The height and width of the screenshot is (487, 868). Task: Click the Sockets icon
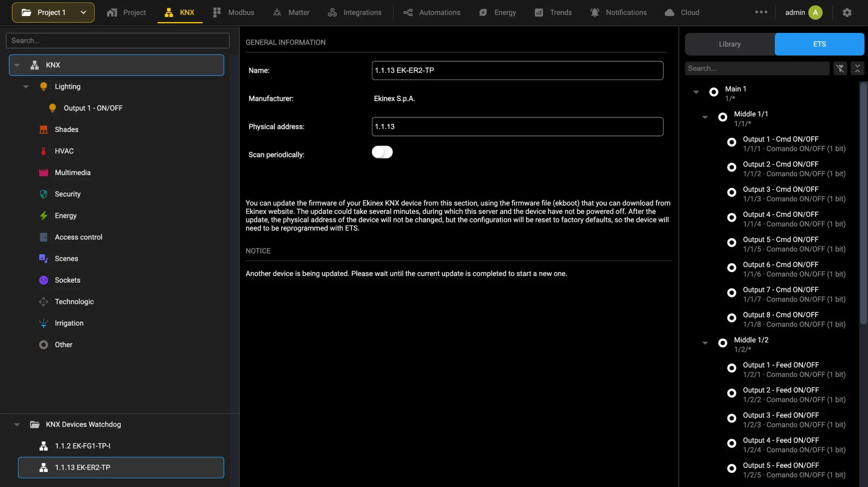coord(44,280)
